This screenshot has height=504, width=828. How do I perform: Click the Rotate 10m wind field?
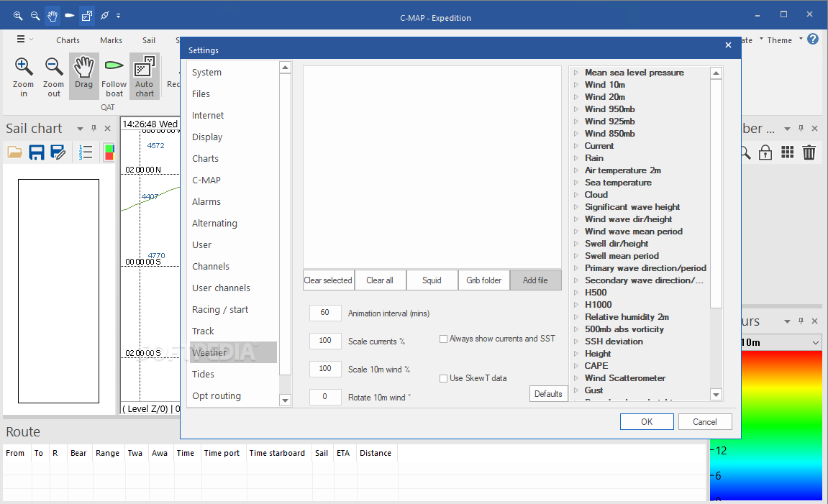coord(325,396)
